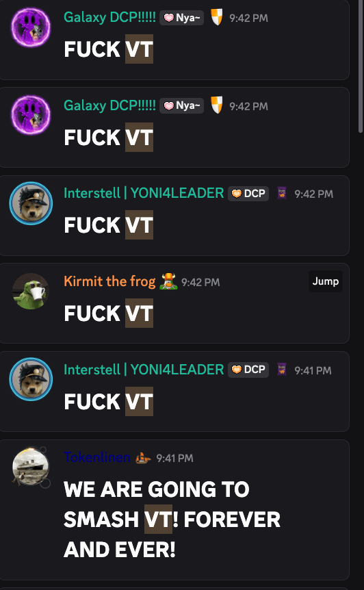Click Interstell | YONI4LEADER username on 9:42 PM message

144,193
